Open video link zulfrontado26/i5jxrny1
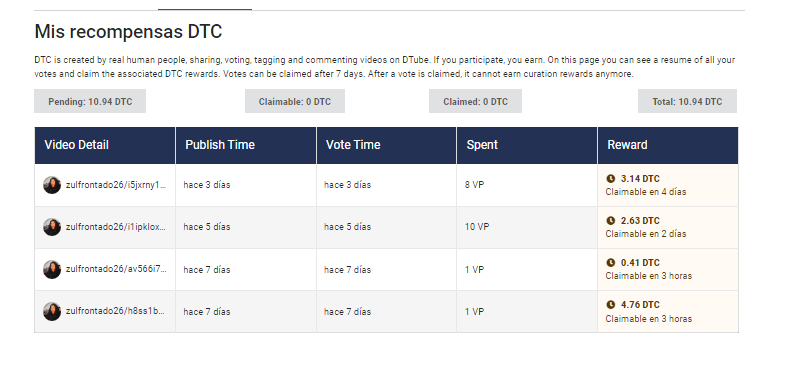The height and width of the screenshot is (371, 806). 116,185
